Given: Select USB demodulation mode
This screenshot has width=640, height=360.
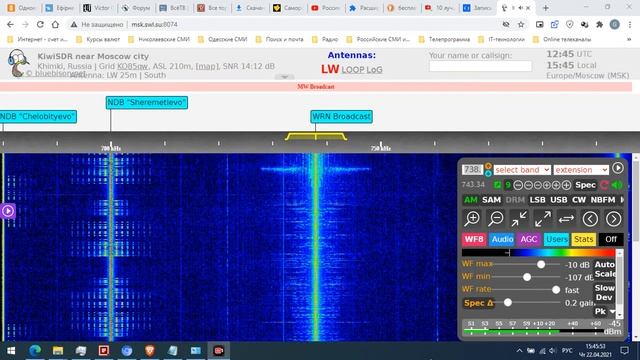Looking at the screenshot, I should coord(558,200).
